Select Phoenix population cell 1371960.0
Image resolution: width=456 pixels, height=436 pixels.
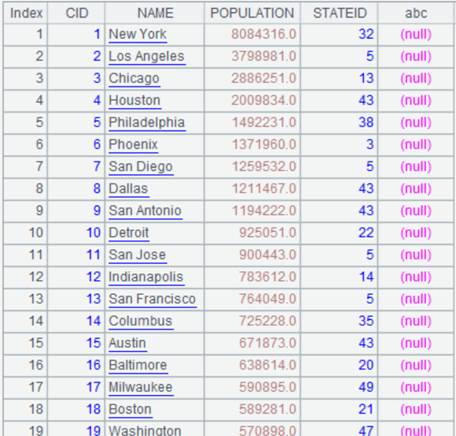[x=264, y=144]
